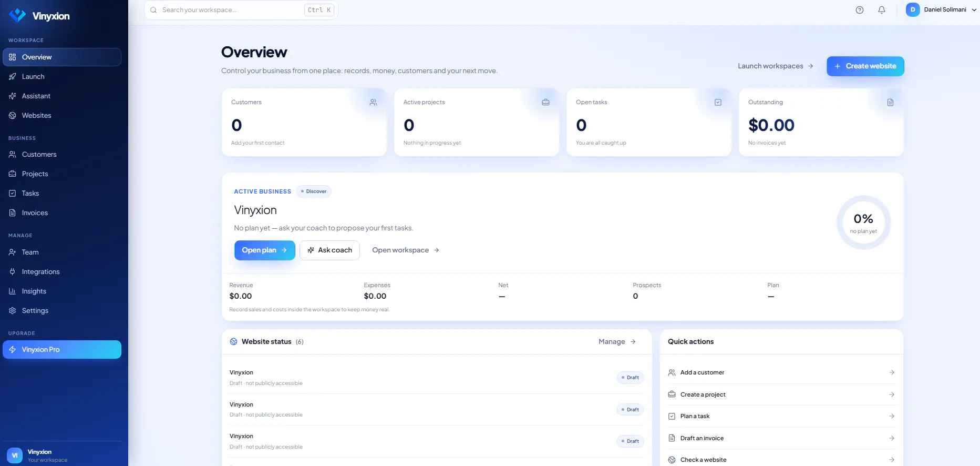Viewport: 980px width, 466px height.
Task: Open the notifications bell
Action: click(x=882, y=10)
